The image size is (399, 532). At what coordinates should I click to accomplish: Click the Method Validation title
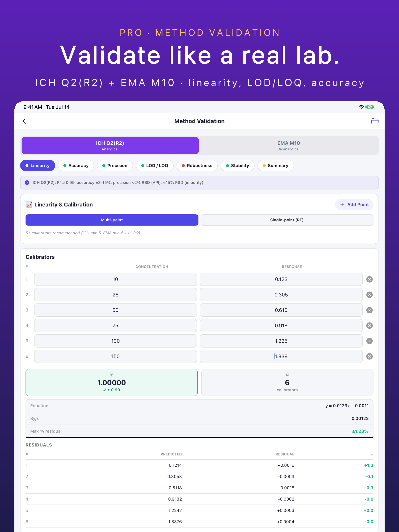[x=199, y=121]
